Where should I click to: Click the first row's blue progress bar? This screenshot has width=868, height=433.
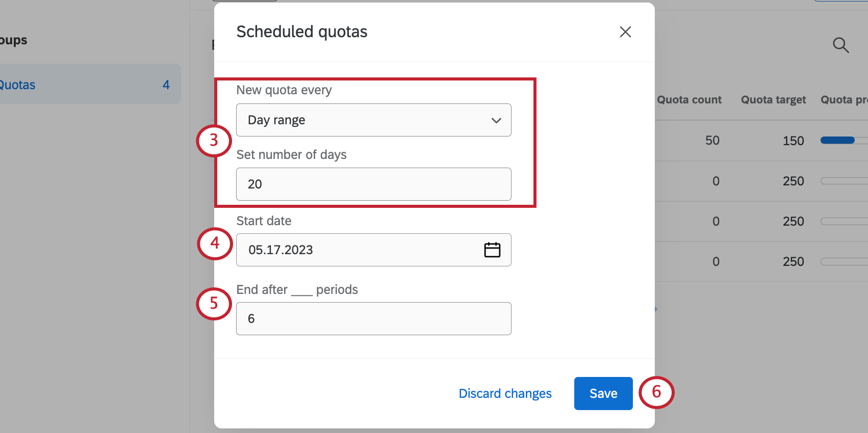(837, 140)
